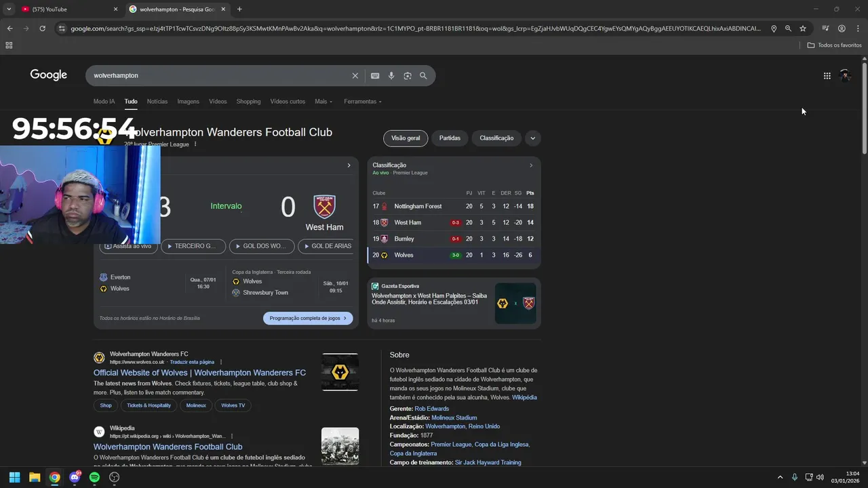The width and height of the screenshot is (868, 488).
Task: Click the page vertical scrollbar
Action: coord(864,108)
